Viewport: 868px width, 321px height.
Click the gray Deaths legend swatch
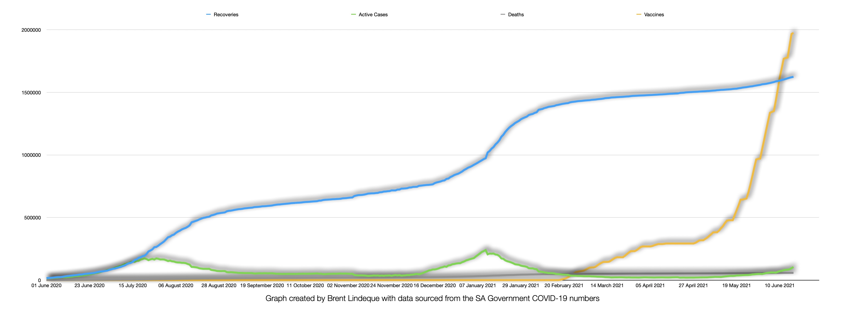[503, 14]
